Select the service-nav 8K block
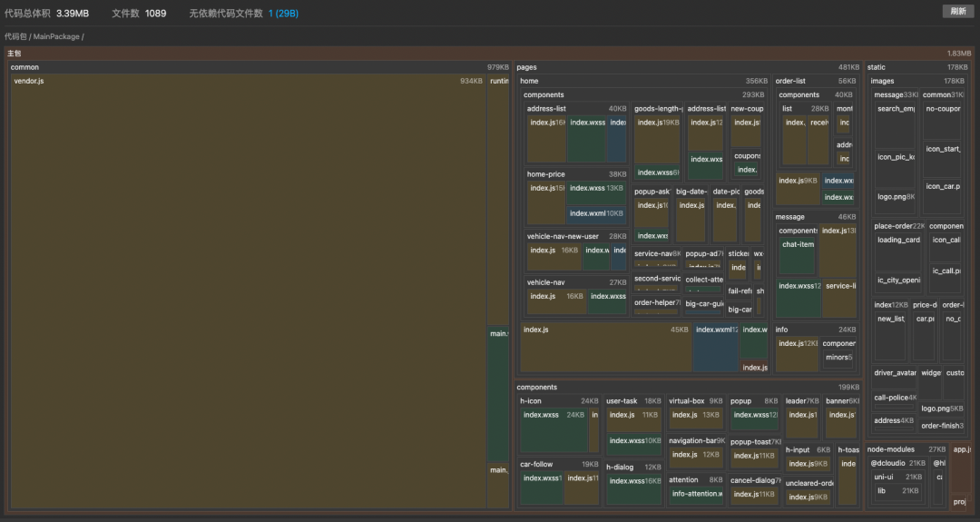The width and height of the screenshot is (980, 522). (x=656, y=257)
